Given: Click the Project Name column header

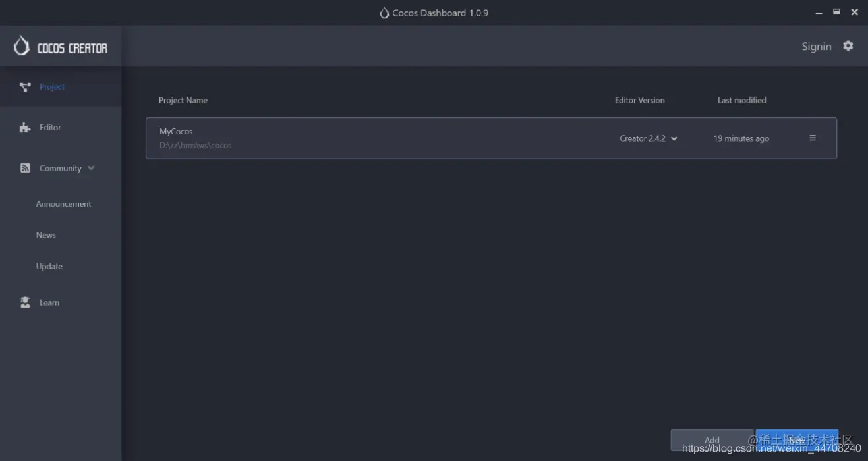Looking at the screenshot, I should 183,100.
